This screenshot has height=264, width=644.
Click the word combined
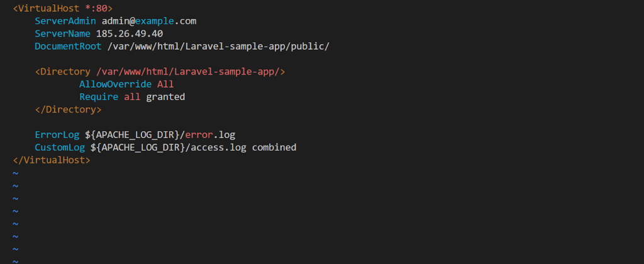274,147
